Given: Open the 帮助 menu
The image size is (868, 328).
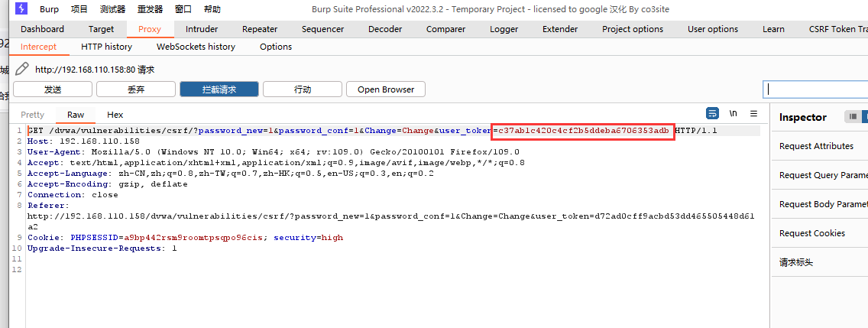Looking at the screenshot, I should 212,9.
